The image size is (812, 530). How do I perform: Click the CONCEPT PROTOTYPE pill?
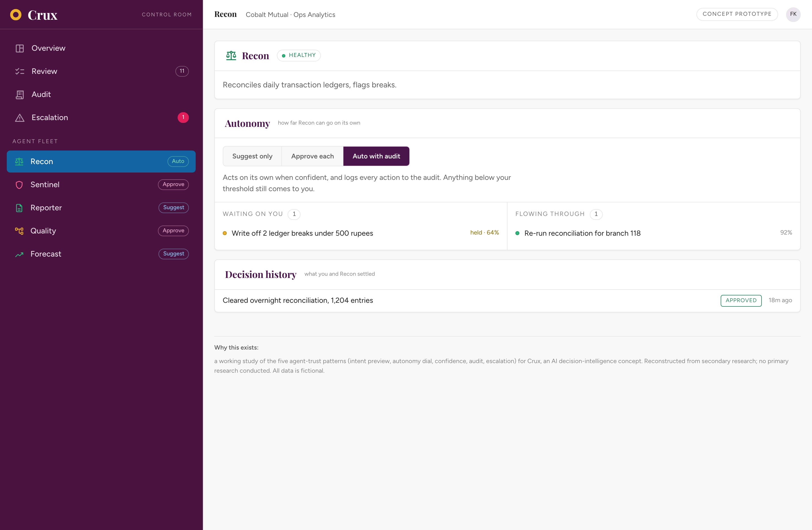737,14
